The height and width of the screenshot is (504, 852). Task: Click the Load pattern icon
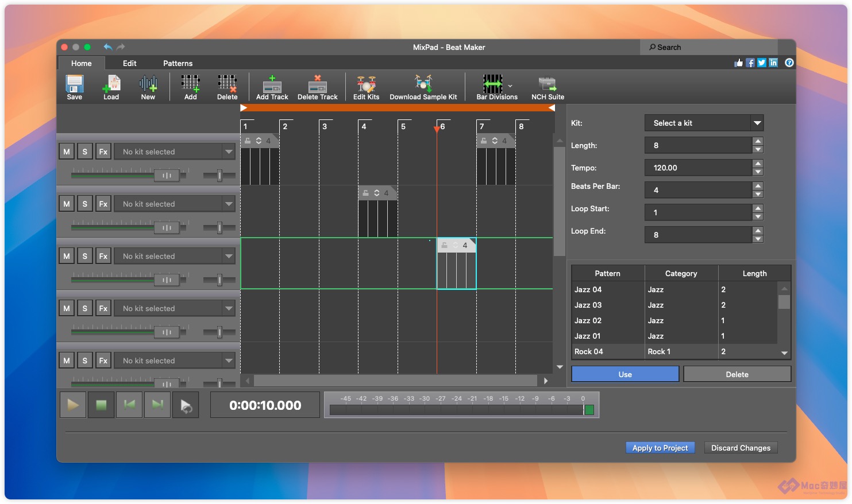pos(111,87)
